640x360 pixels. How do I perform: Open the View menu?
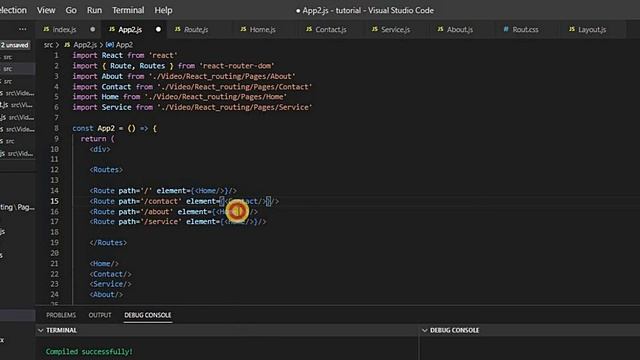(46, 10)
